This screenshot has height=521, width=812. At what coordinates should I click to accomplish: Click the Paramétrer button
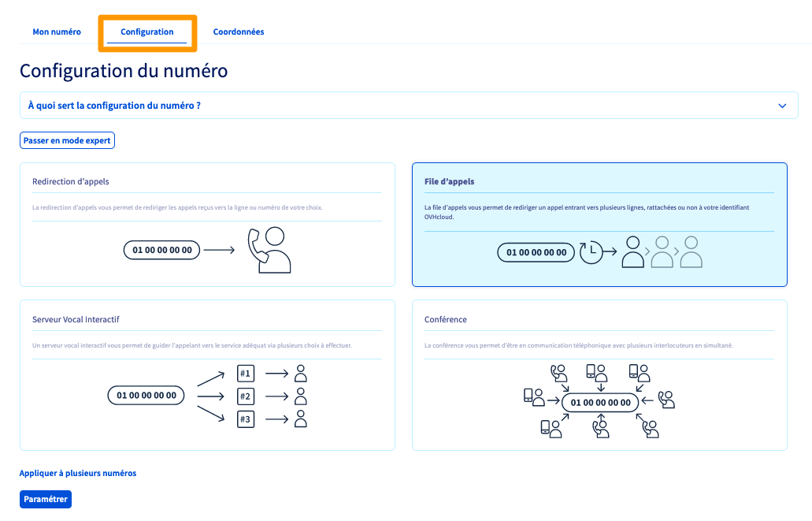tap(46, 499)
